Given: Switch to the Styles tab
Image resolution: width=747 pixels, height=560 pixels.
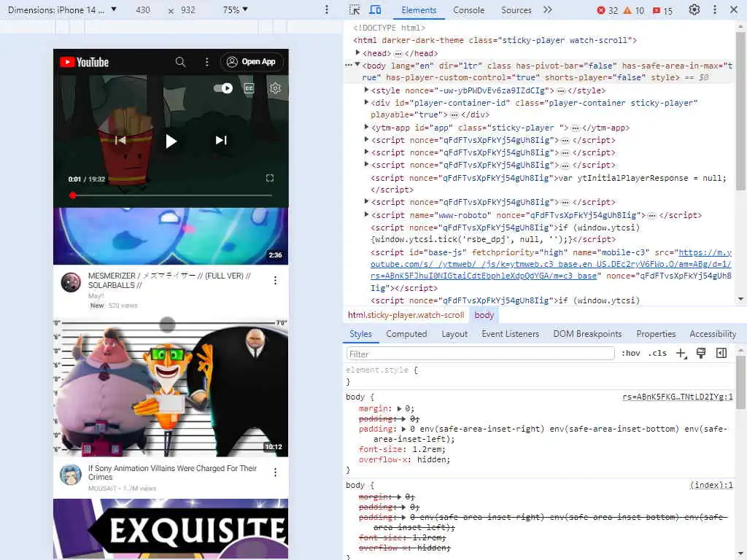Looking at the screenshot, I should (360, 334).
